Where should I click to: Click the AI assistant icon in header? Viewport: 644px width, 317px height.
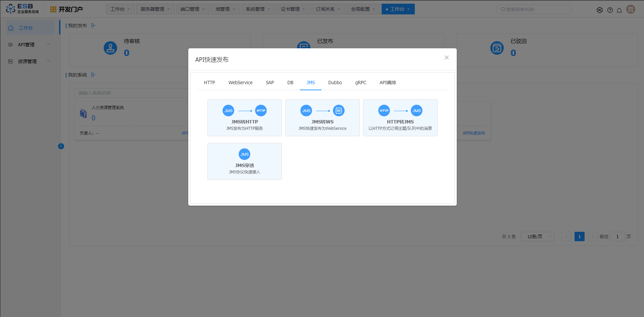600,10
